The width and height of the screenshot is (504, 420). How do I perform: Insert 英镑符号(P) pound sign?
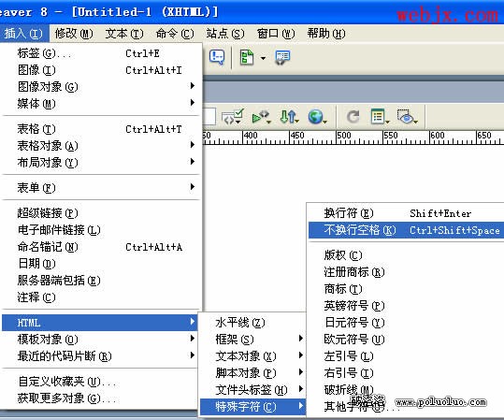click(x=406, y=306)
